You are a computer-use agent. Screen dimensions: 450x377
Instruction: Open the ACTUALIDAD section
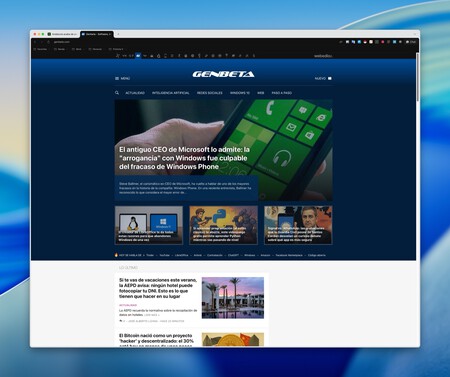(x=135, y=93)
